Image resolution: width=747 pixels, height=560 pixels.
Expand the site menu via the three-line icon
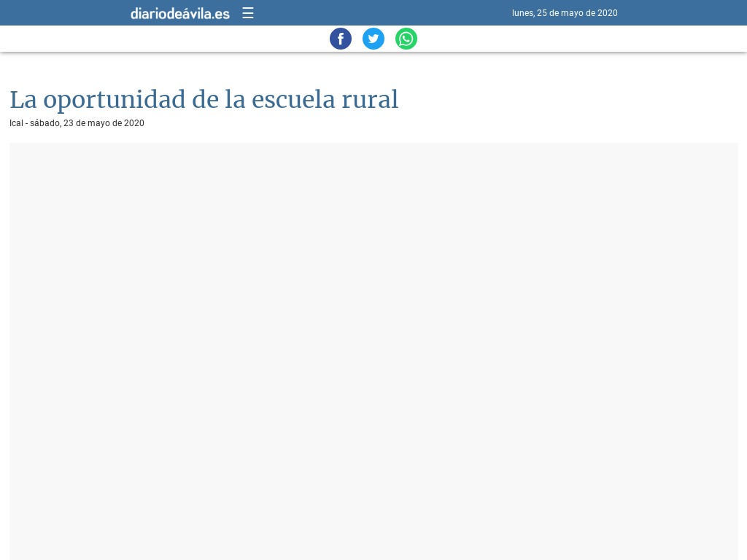248,12
